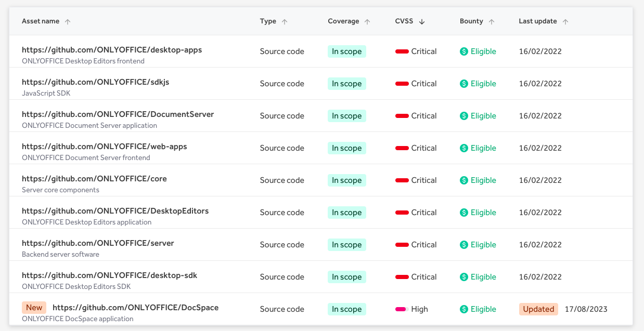
Task: Click the Last update column header label
Action: [x=538, y=21]
